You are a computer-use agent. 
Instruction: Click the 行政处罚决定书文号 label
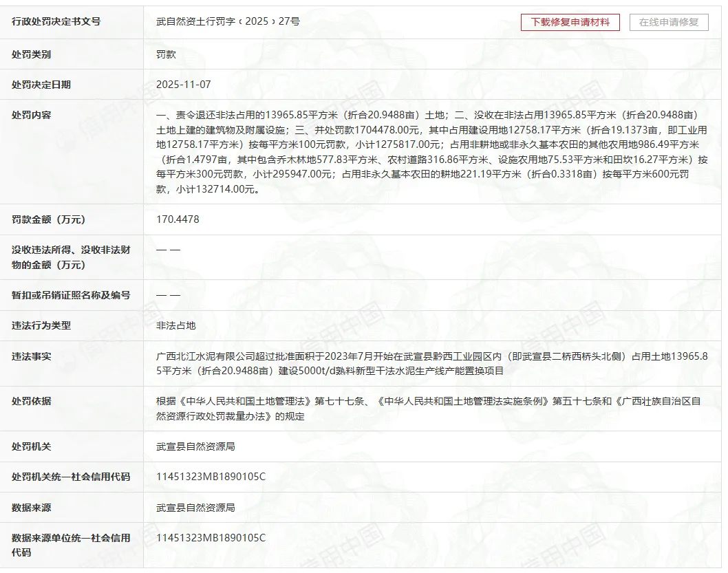(x=56, y=21)
